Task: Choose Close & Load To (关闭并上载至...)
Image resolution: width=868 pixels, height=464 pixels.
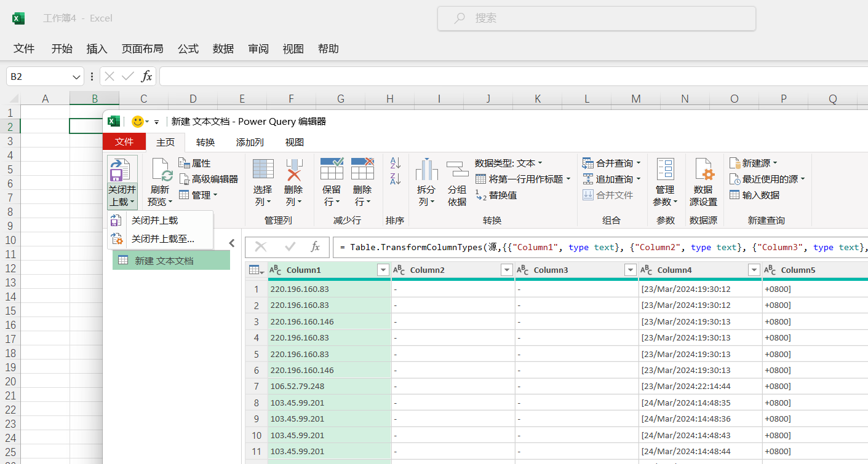Action: point(162,238)
